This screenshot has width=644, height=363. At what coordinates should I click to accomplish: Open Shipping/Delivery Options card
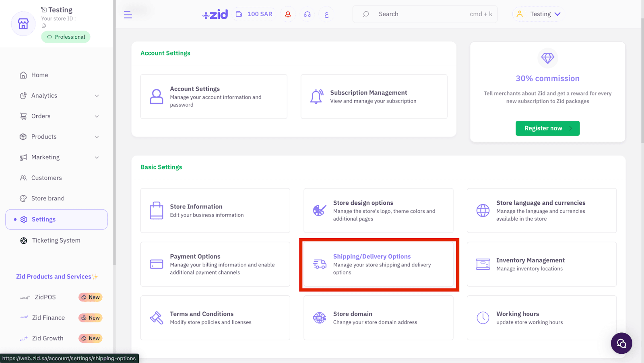378,264
